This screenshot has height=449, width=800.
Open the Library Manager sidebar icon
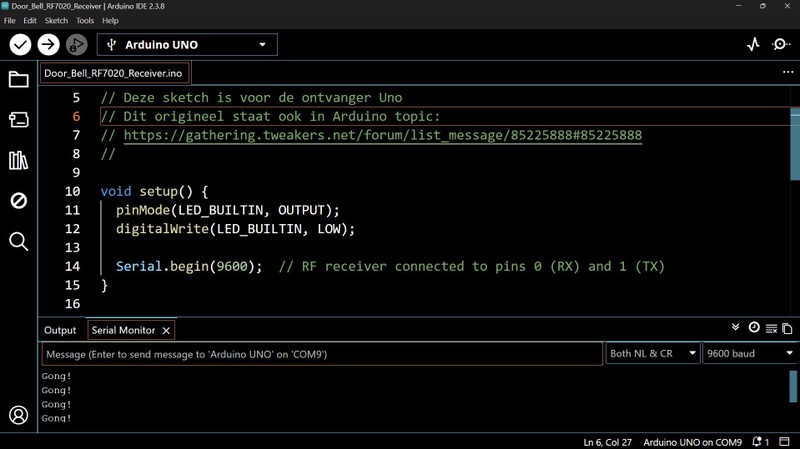tap(19, 160)
